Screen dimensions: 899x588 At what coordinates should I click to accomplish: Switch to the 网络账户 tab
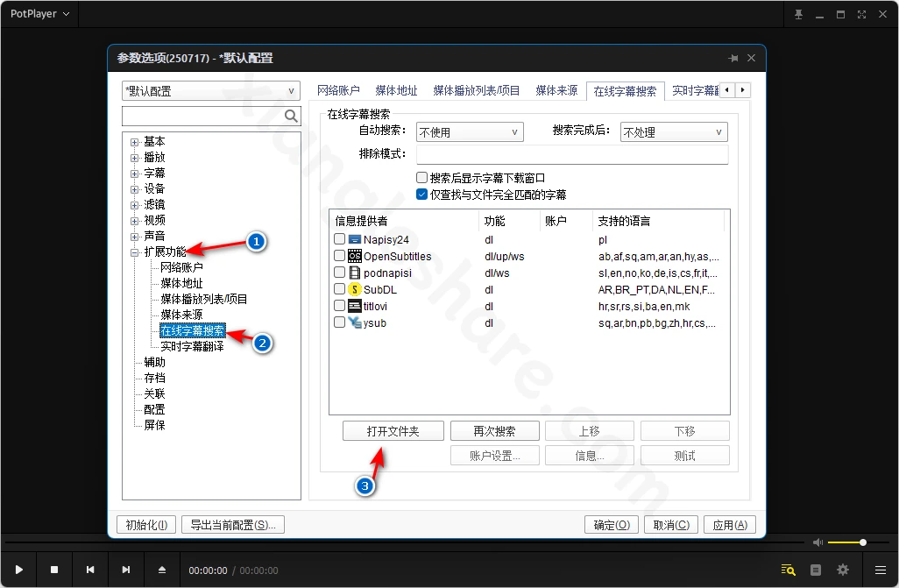[x=338, y=90]
